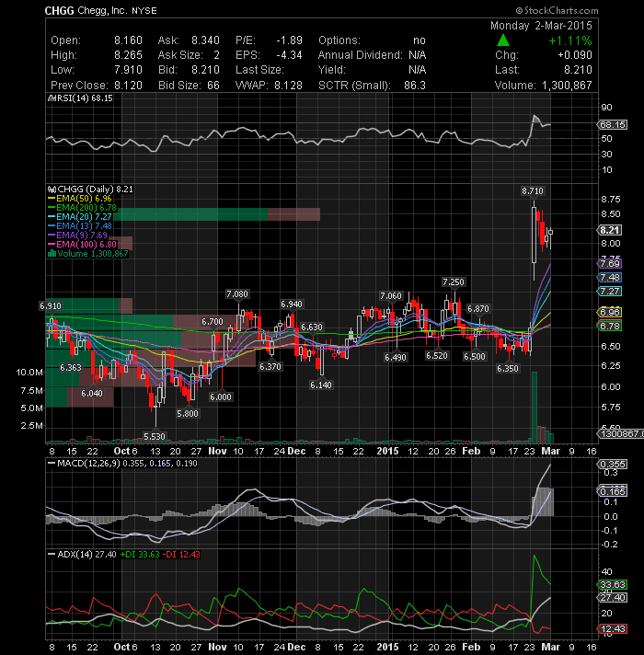Click the 7.080 high price label
The width and height of the screenshot is (644, 655).
click(x=237, y=294)
